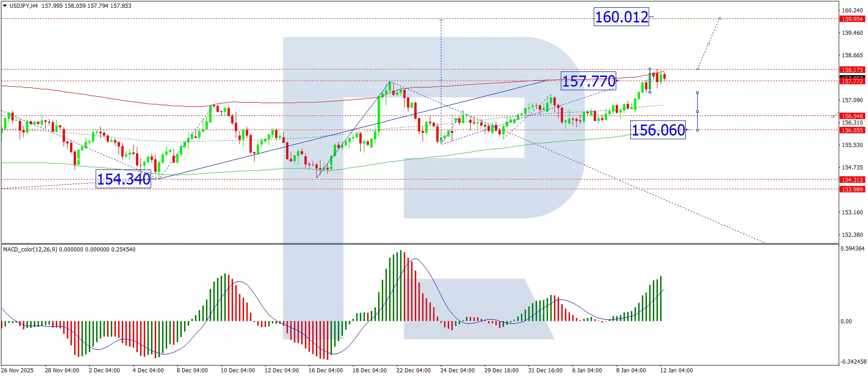868x376 pixels.
Task: Click the 26 Nov 2025 date label
Action: (17, 371)
